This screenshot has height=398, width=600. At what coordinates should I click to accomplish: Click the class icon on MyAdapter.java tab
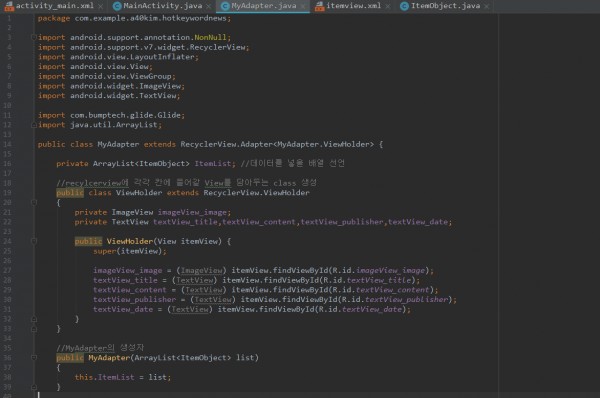225,6
